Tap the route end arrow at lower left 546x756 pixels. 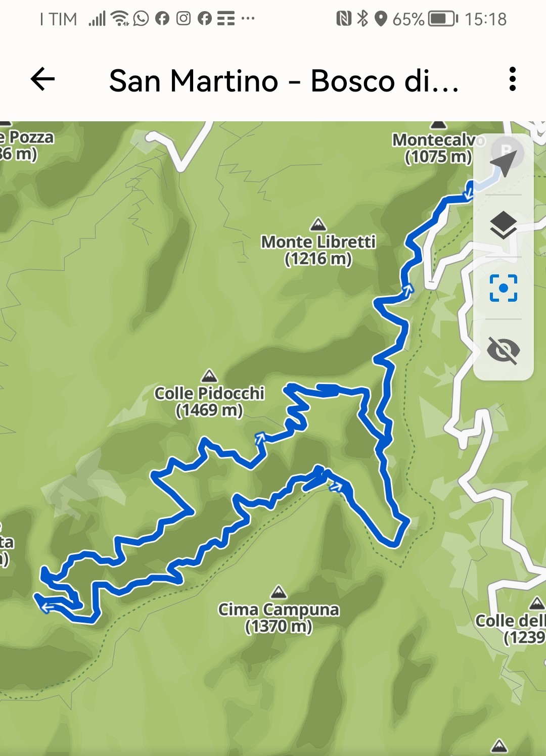[x=47, y=607]
